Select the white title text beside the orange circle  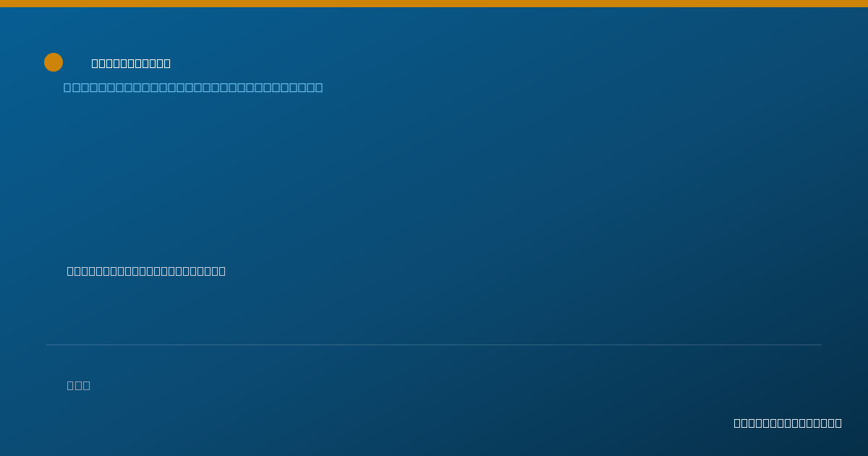(x=131, y=64)
